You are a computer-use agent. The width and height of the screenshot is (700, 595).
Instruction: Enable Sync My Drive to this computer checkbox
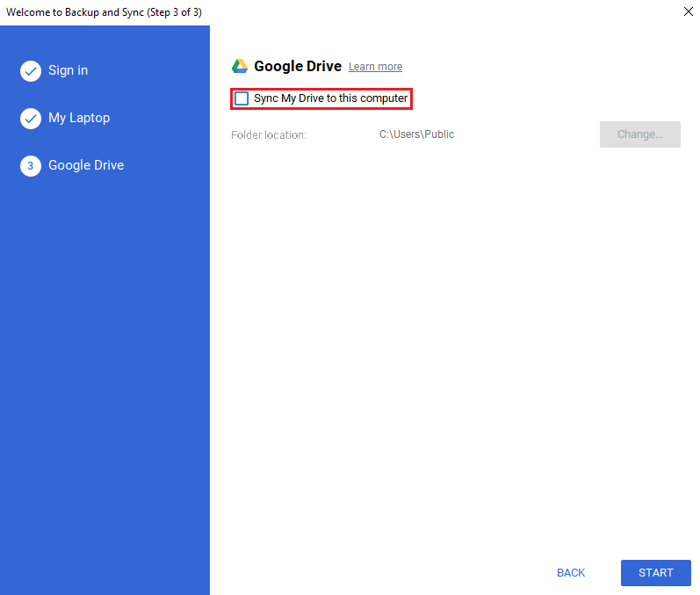[242, 98]
